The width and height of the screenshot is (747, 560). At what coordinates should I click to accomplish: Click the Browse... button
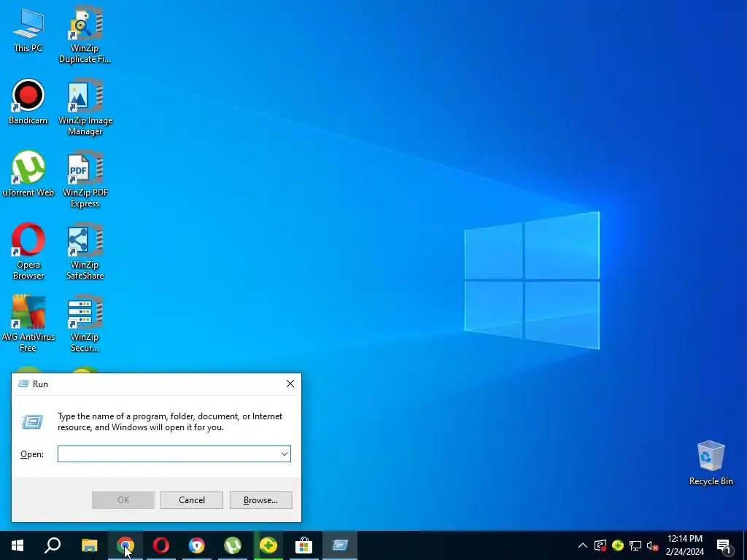(260, 500)
